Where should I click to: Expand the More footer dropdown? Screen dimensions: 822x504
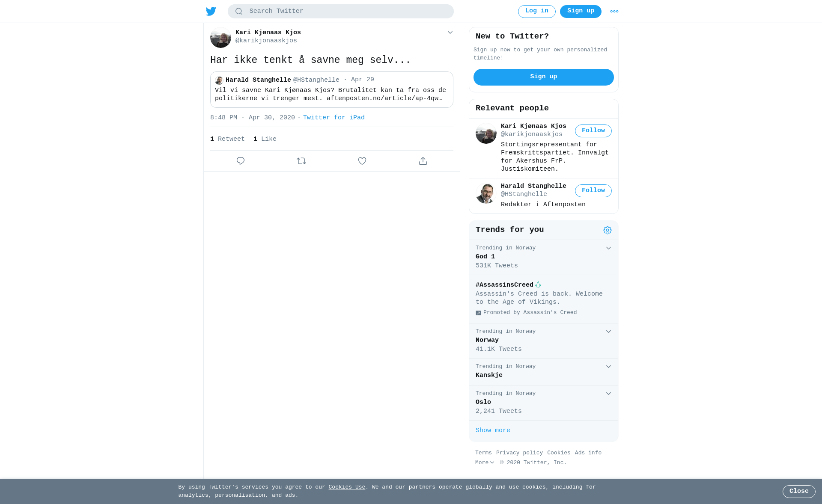(485, 463)
